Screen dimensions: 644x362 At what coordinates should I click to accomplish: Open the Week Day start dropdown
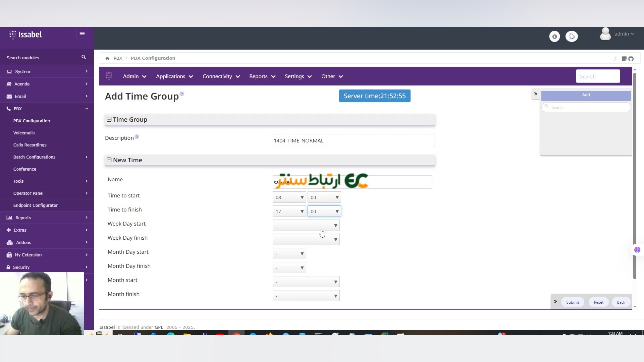pos(306,226)
